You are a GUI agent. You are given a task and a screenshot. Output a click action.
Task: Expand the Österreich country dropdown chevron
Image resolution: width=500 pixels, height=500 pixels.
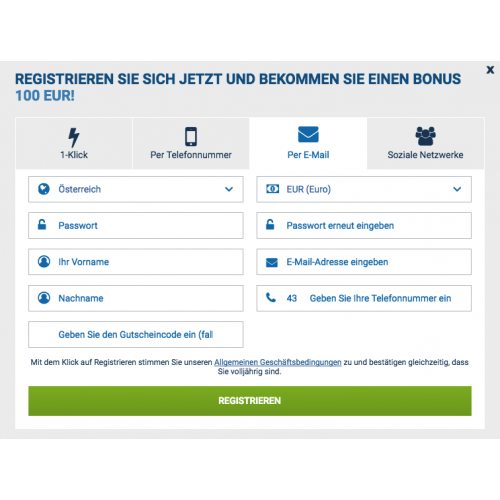tap(229, 189)
